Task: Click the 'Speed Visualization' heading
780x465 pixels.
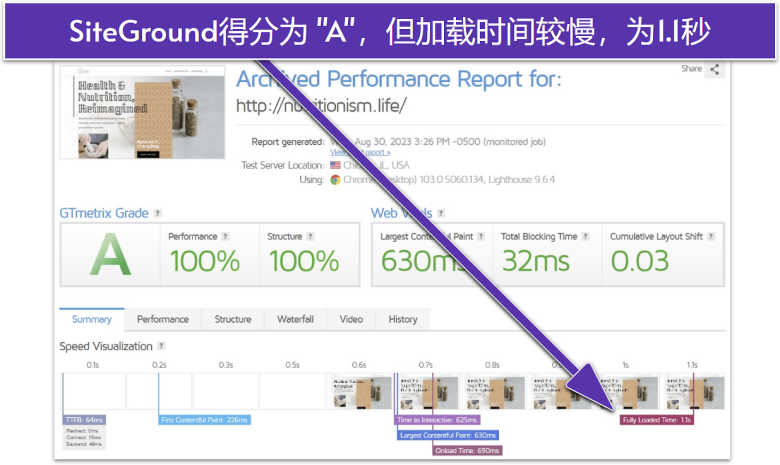Action: click(x=106, y=346)
